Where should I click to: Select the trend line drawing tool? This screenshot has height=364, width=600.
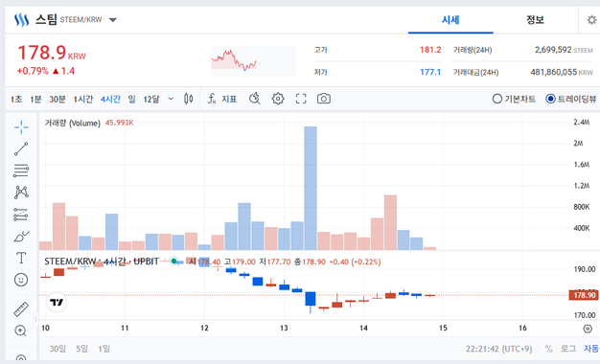coord(21,148)
